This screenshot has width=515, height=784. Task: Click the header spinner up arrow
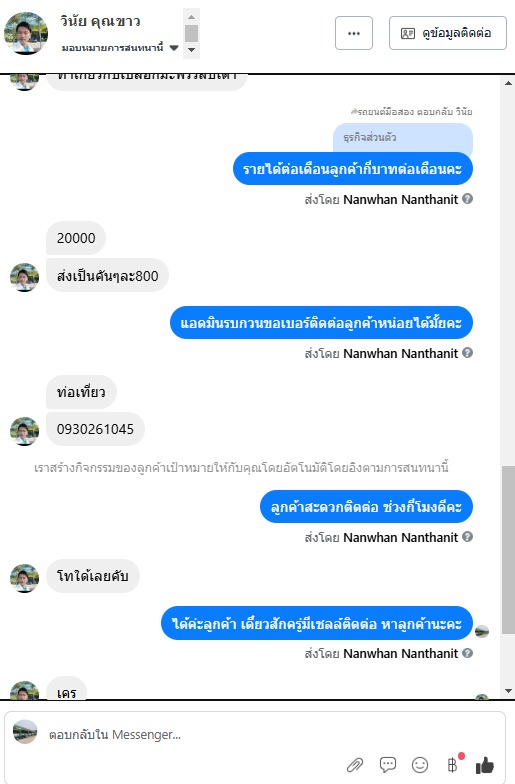click(192, 16)
